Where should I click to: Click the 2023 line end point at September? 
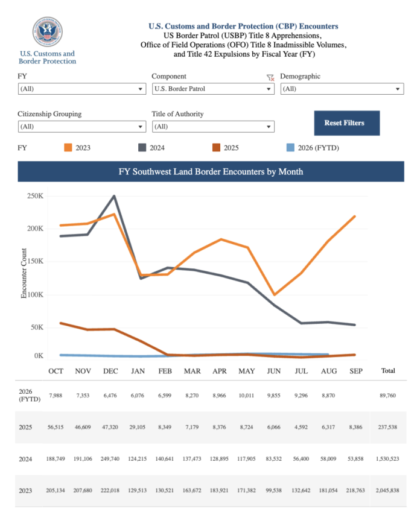tap(354, 217)
